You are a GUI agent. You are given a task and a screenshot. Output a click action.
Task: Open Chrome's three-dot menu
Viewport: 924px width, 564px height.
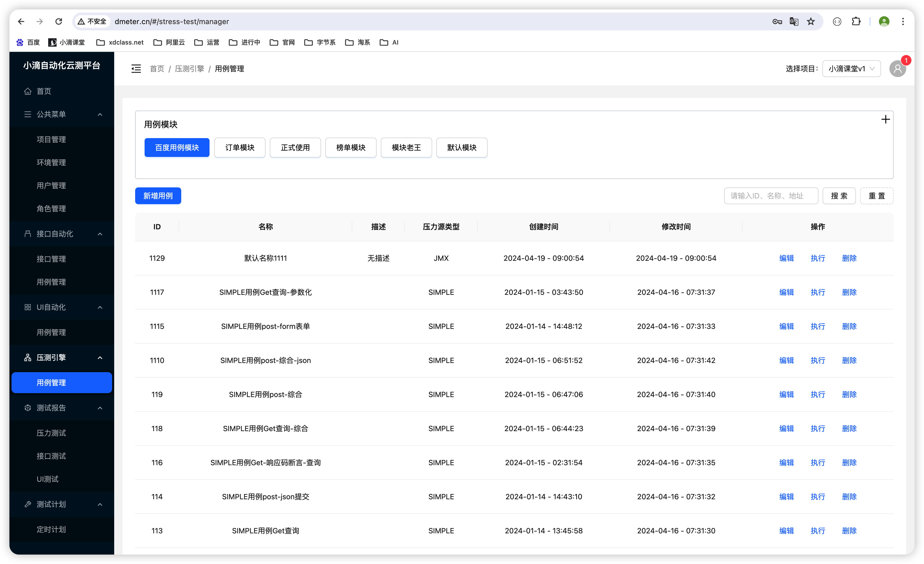[x=903, y=21]
